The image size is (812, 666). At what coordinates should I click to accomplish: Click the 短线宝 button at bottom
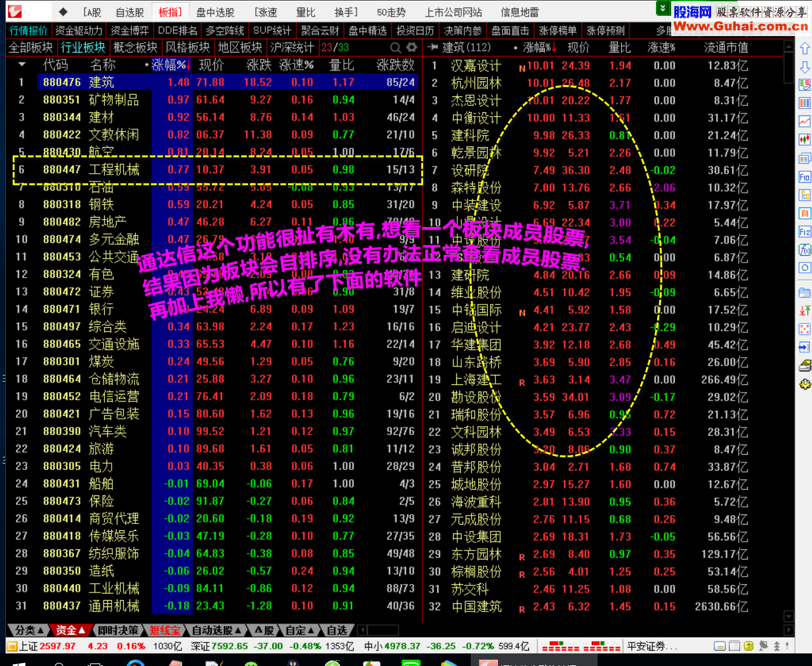165,630
